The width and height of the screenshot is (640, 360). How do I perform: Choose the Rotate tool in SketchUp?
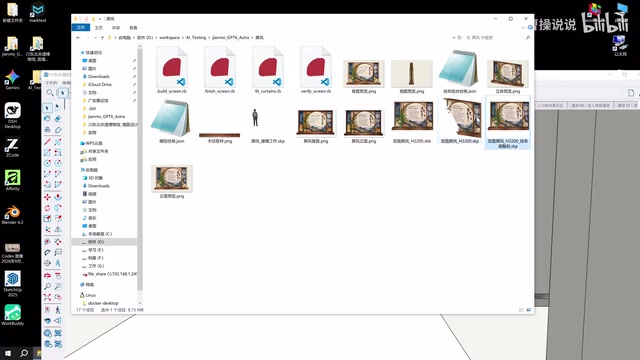[47, 208]
